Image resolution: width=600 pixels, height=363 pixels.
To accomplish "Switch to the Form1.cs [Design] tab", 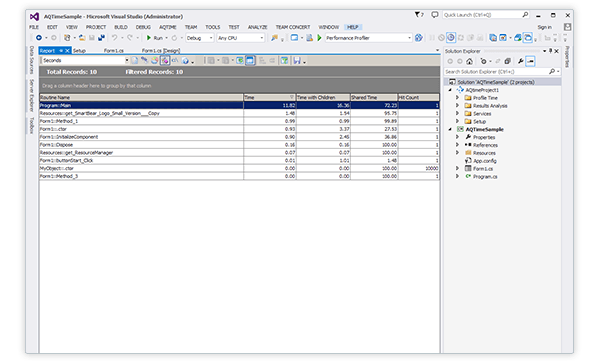I will (x=161, y=50).
